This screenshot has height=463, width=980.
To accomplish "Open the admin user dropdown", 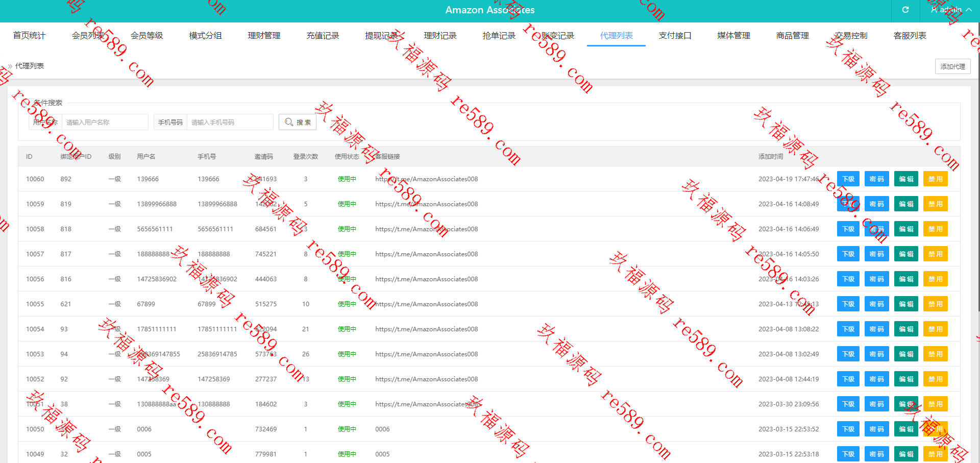I will 951,10.
